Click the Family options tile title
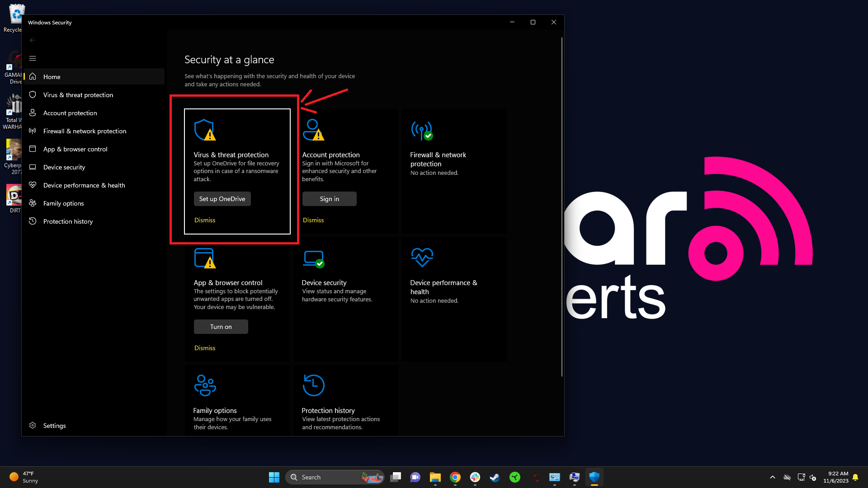 tap(215, 410)
